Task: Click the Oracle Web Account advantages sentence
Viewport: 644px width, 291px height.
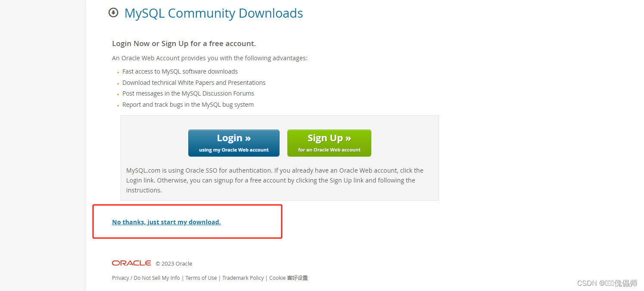Action: pos(210,58)
